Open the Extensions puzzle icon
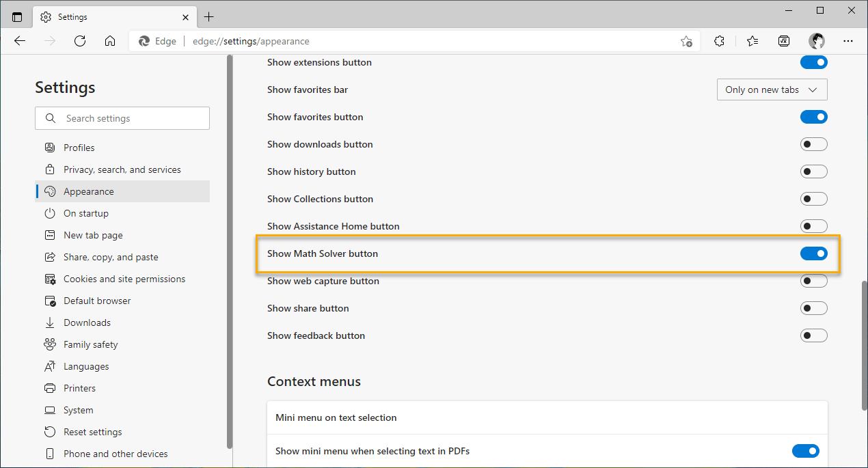 (x=719, y=41)
